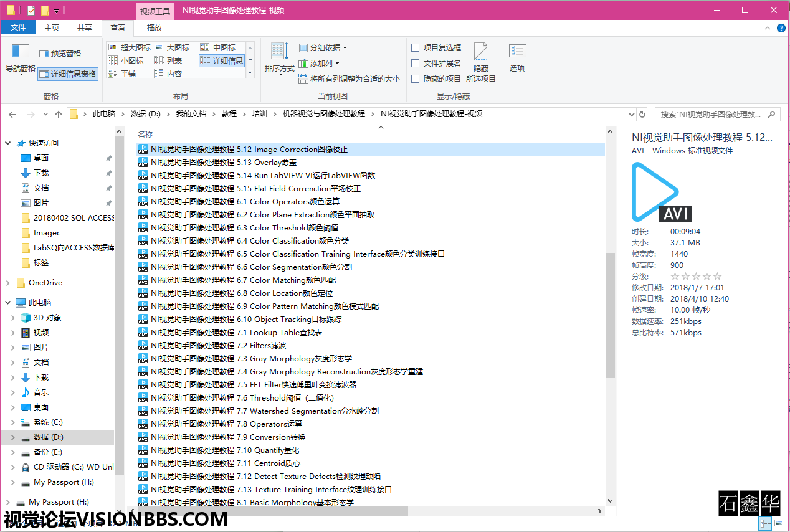Switch layout to 列表

pos(168,60)
